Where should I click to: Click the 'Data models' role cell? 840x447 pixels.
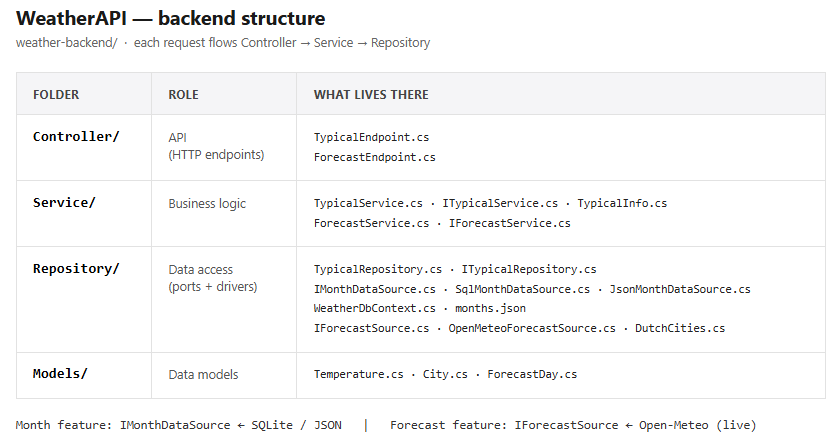coord(224,375)
